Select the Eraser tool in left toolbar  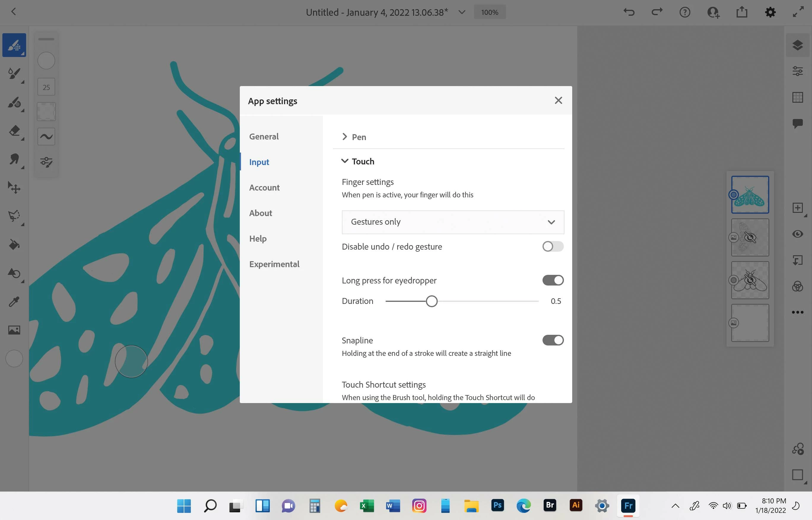point(14,131)
